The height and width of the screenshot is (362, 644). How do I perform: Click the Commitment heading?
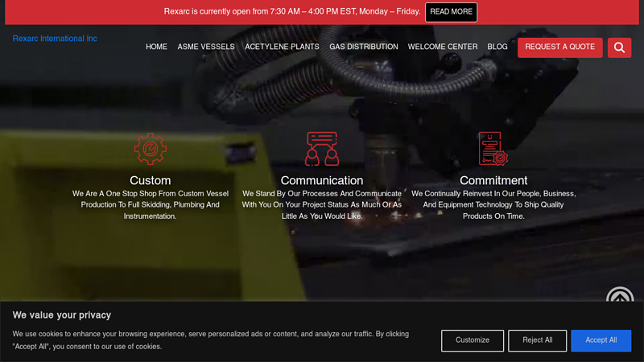(493, 180)
